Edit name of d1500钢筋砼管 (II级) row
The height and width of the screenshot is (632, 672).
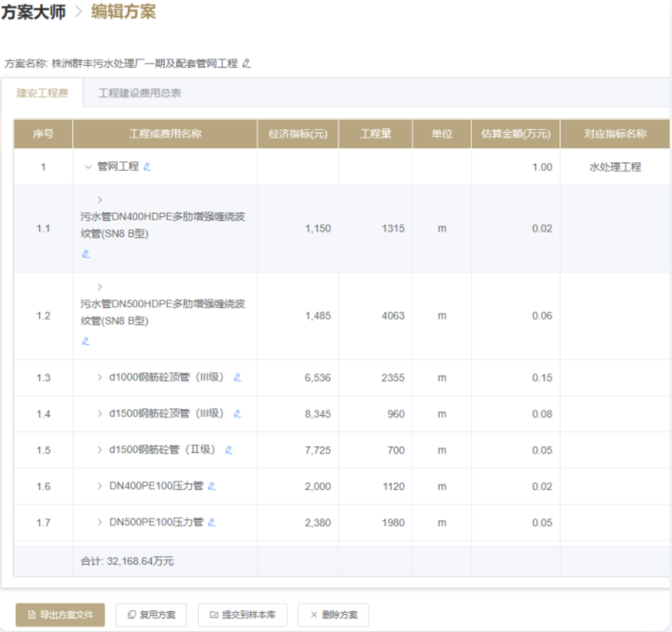click(229, 450)
